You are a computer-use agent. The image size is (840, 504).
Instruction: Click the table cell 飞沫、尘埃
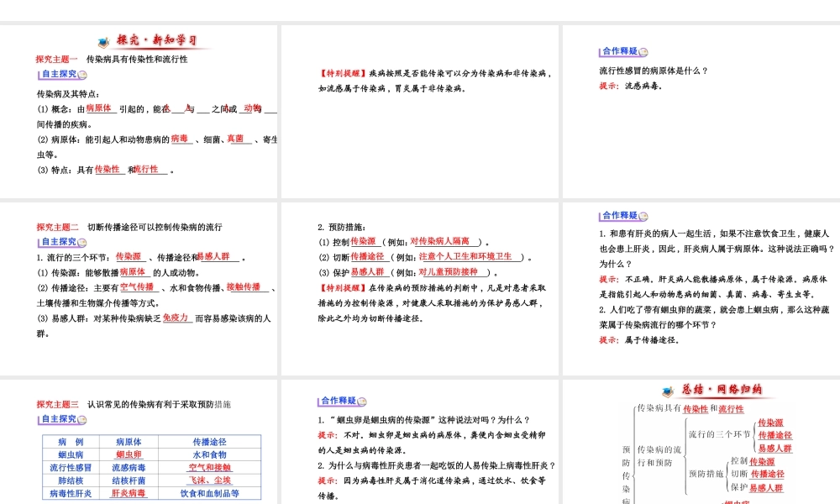(x=209, y=480)
